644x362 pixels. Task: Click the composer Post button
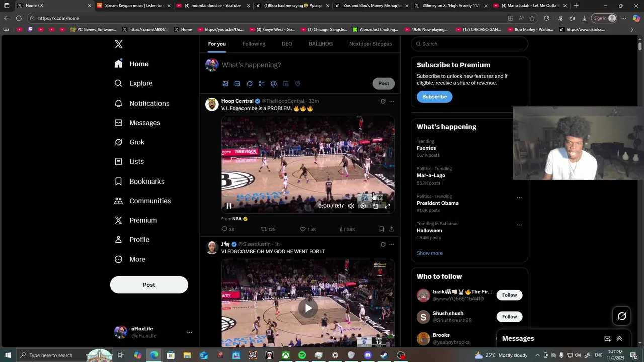(x=384, y=84)
